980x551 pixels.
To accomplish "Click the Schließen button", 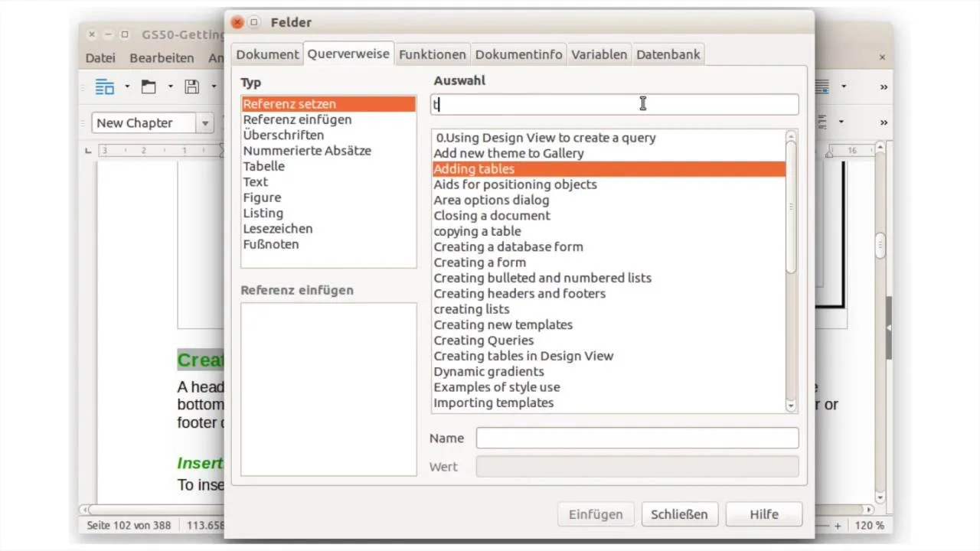I will tap(680, 514).
